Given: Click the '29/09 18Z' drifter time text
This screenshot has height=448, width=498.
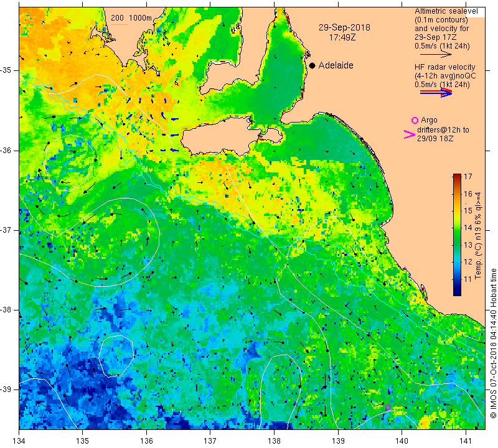Looking at the screenshot, I should coord(435,139).
